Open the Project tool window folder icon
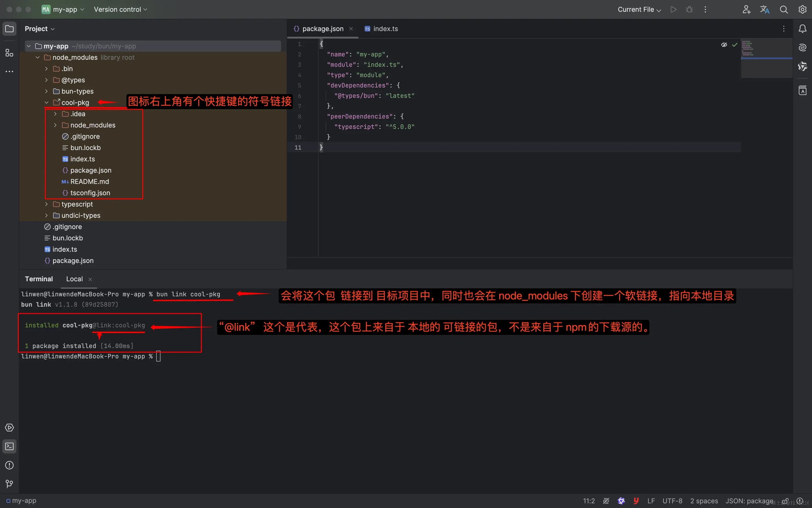The image size is (812, 508). coord(9,28)
